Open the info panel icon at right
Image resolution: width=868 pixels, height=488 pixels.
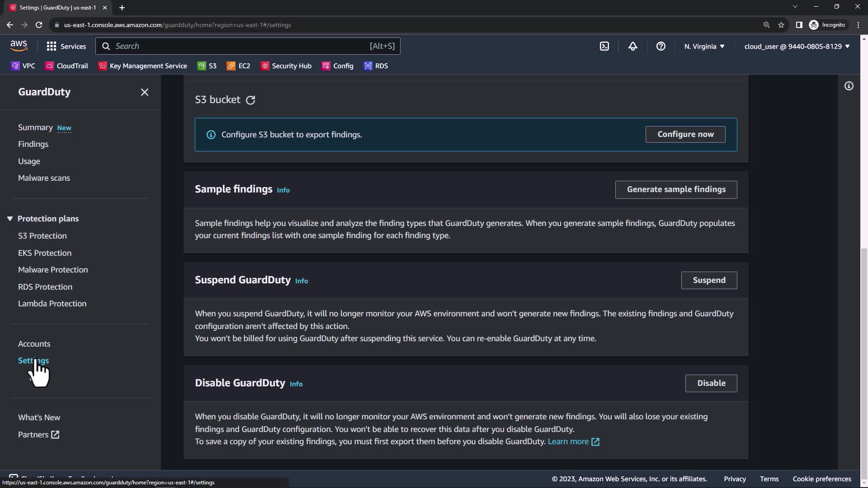849,86
